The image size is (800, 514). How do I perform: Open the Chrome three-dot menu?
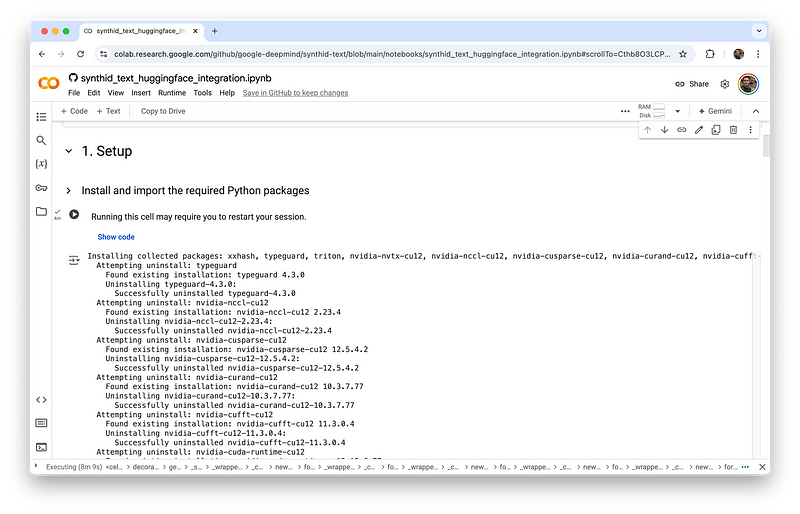pos(758,54)
